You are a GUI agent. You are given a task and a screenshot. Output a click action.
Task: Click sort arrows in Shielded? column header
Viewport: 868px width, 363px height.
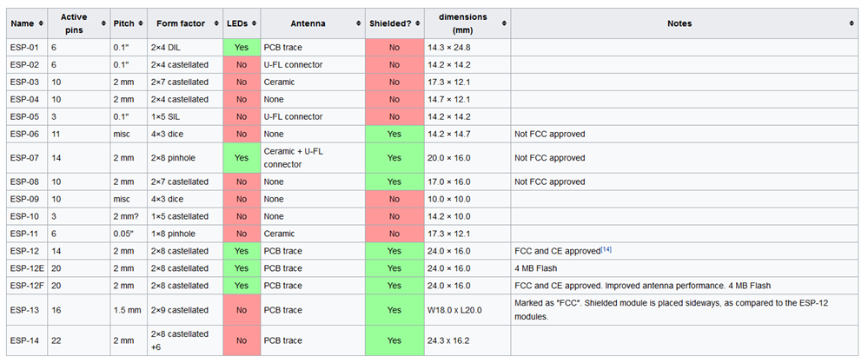click(416, 23)
